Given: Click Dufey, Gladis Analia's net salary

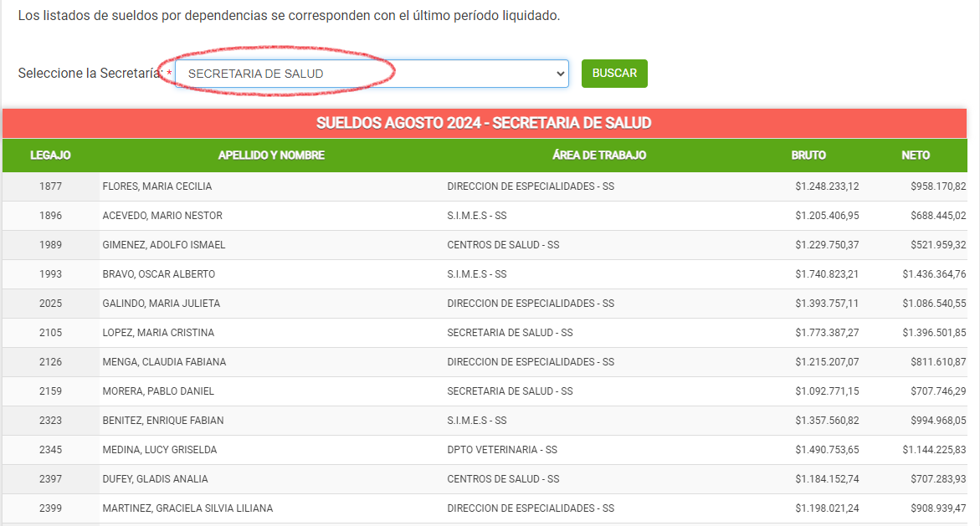Looking at the screenshot, I should click(x=938, y=479).
